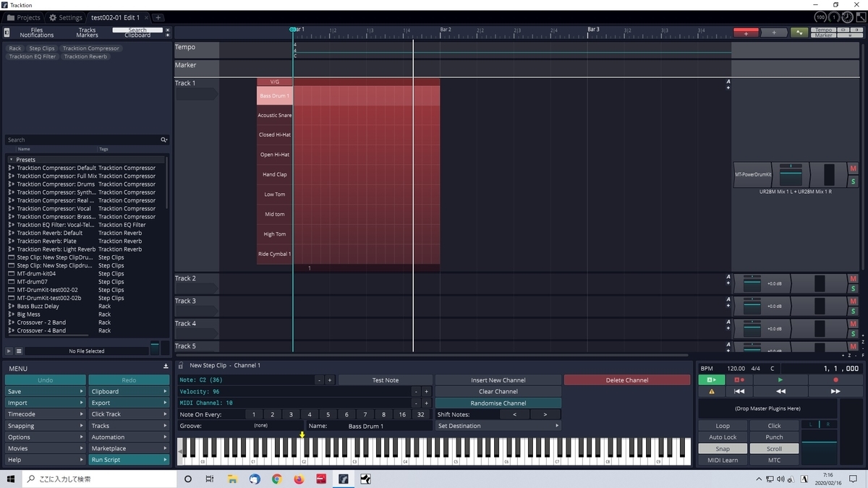Click the dial icon showing 1
The height and width of the screenshot is (488, 868).
coord(834,17)
